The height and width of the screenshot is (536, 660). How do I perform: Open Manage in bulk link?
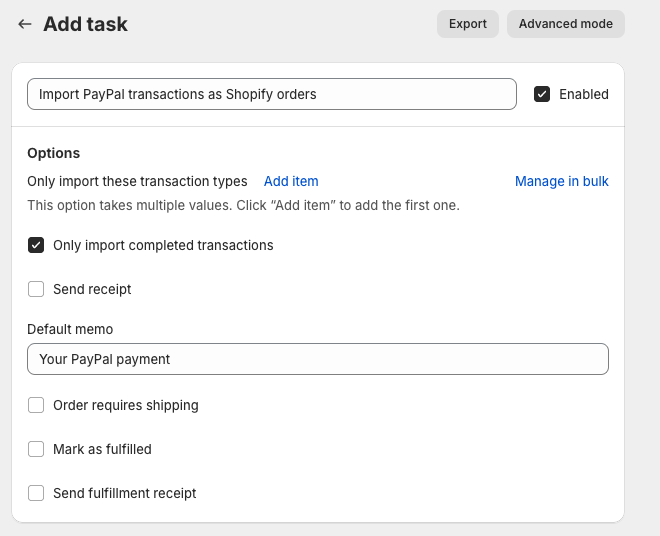pos(561,181)
